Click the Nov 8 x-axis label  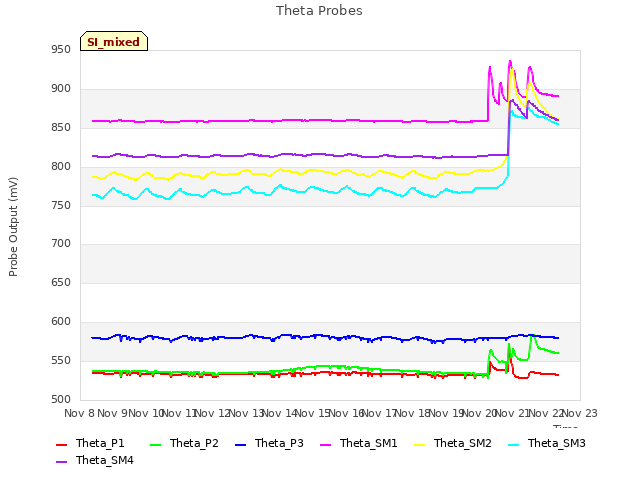click(x=80, y=413)
